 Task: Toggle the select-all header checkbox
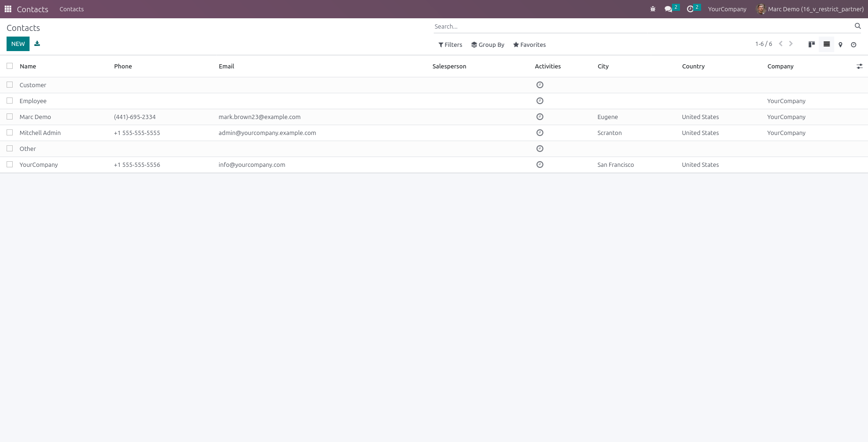(x=9, y=66)
